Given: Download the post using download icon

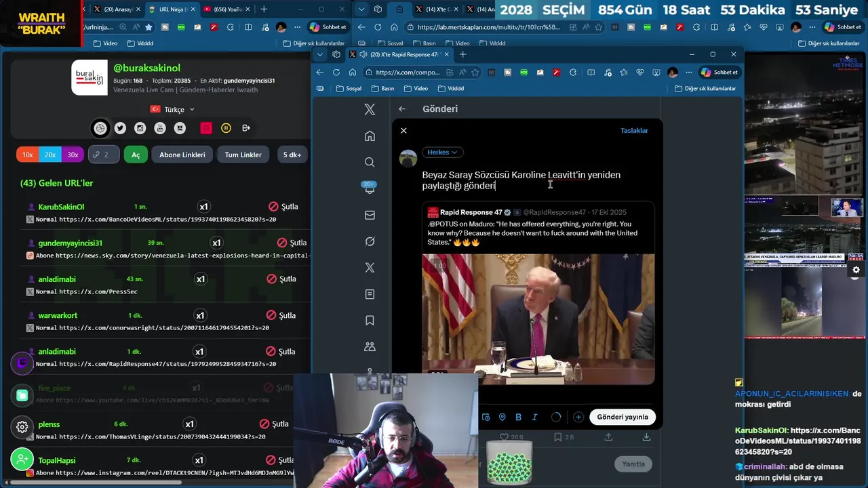Looking at the screenshot, I should pyautogui.click(x=646, y=438).
